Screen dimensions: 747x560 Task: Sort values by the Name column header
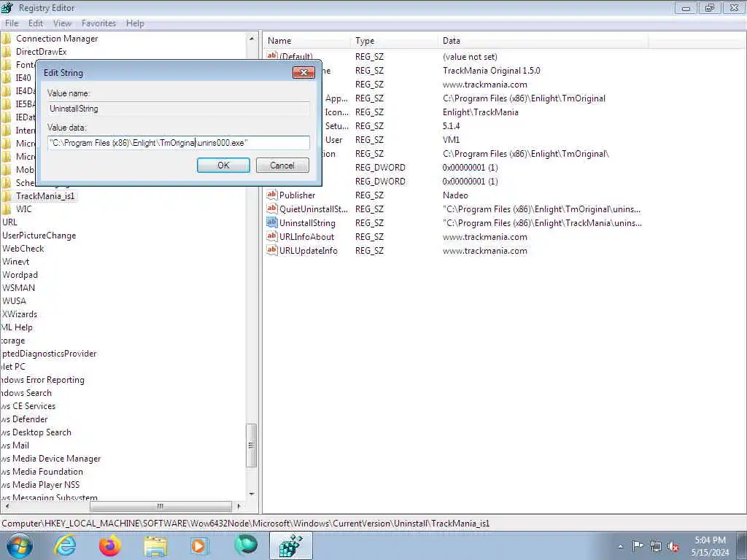pos(307,41)
